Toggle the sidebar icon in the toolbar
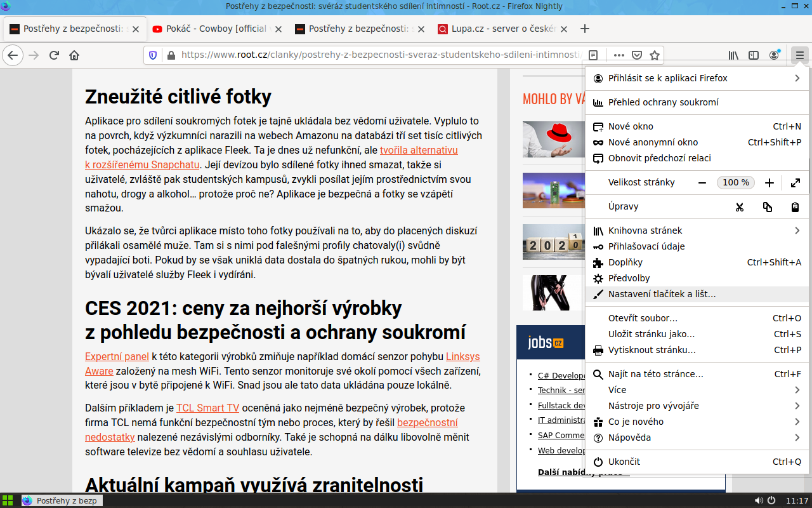This screenshot has height=508, width=812. (754, 55)
